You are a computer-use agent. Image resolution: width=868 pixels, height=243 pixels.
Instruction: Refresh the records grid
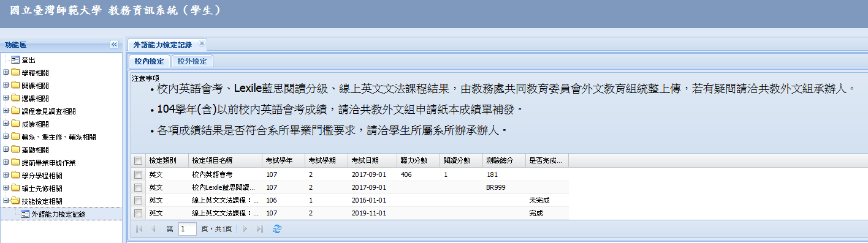point(277,229)
